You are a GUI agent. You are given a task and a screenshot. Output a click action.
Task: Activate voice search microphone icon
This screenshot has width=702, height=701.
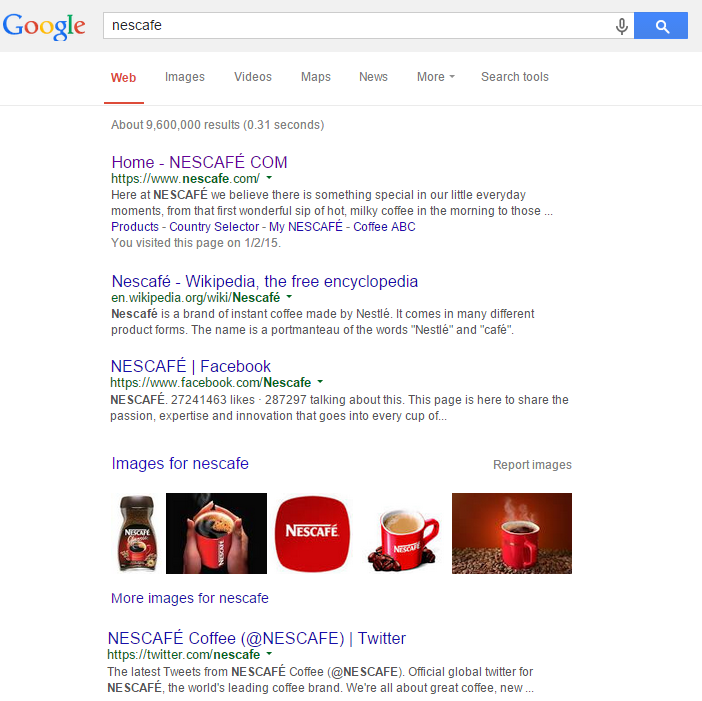click(x=621, y=26)
